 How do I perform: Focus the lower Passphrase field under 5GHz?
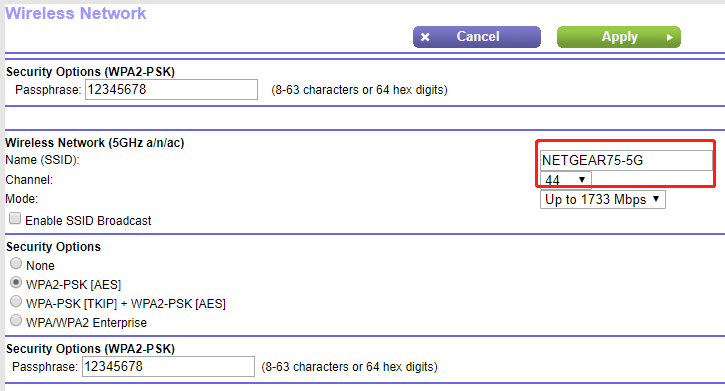[168, 367]
